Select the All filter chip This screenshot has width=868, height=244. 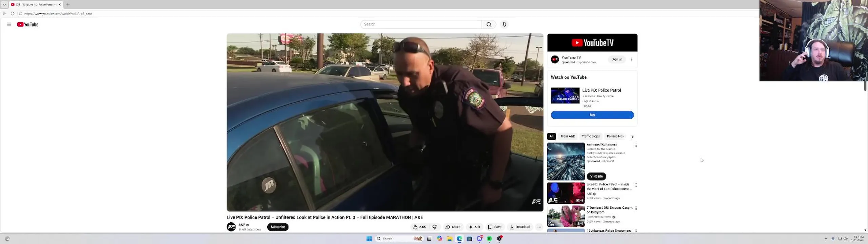pos(551,136)
